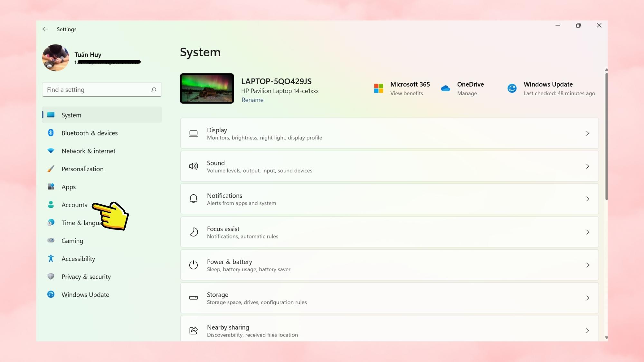Expand the Focus assist row chevron
644x362 pixels.
(x=588, y=232)
